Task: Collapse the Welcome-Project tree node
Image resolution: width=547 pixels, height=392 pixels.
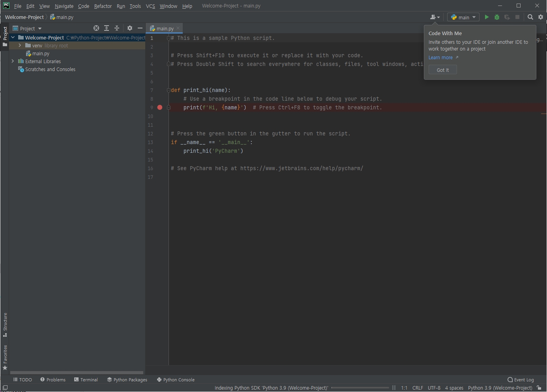Action: click(13, 38)
